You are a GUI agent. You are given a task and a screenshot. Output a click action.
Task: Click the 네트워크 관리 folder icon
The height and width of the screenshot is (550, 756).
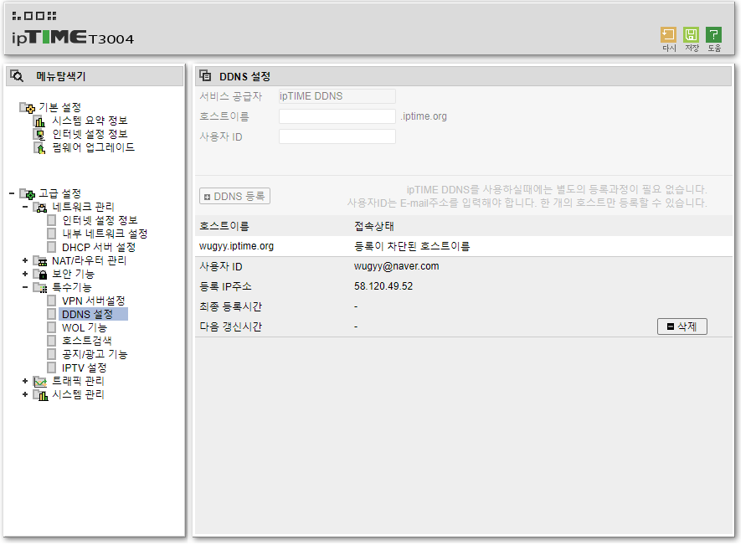pos(40,208)
